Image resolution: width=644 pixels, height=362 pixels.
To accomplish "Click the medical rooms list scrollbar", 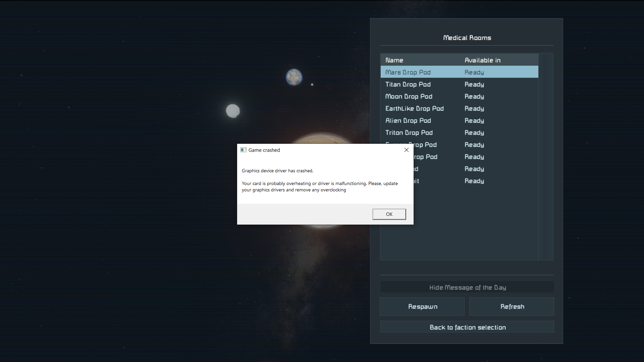I will pos(546,156).
